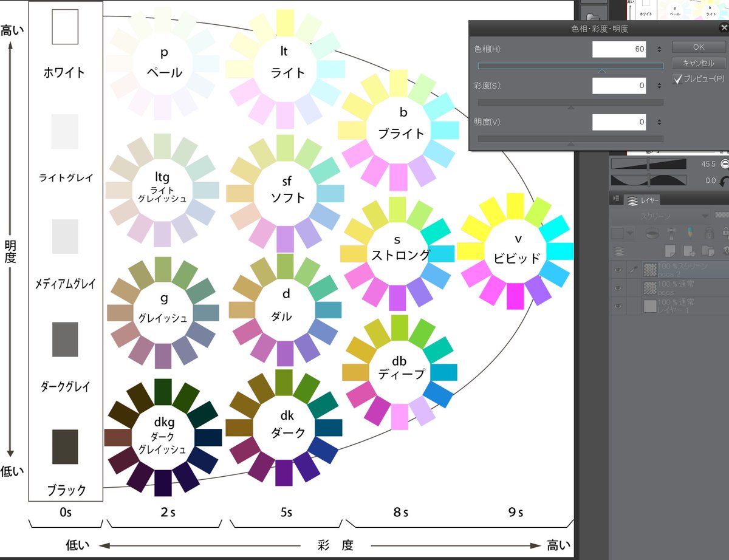
Task: Hide the レイヤー 1 layer
Action: 618,306
